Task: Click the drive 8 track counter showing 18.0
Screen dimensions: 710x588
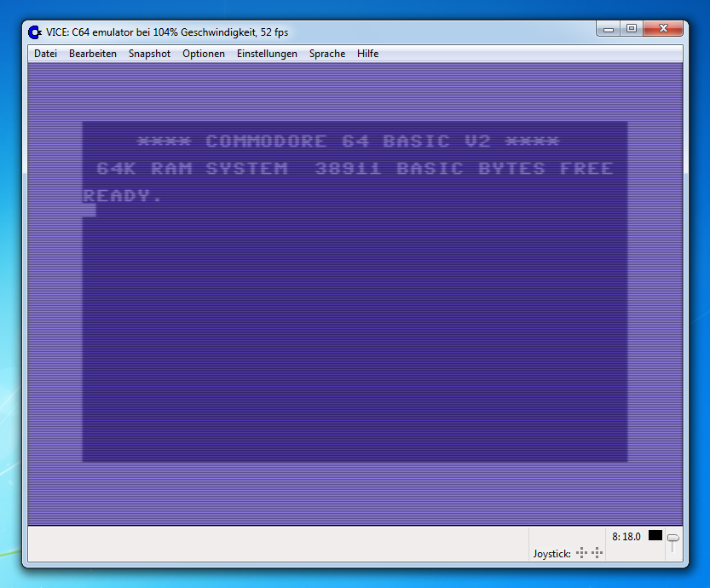Action: click(x=626, y=536)
